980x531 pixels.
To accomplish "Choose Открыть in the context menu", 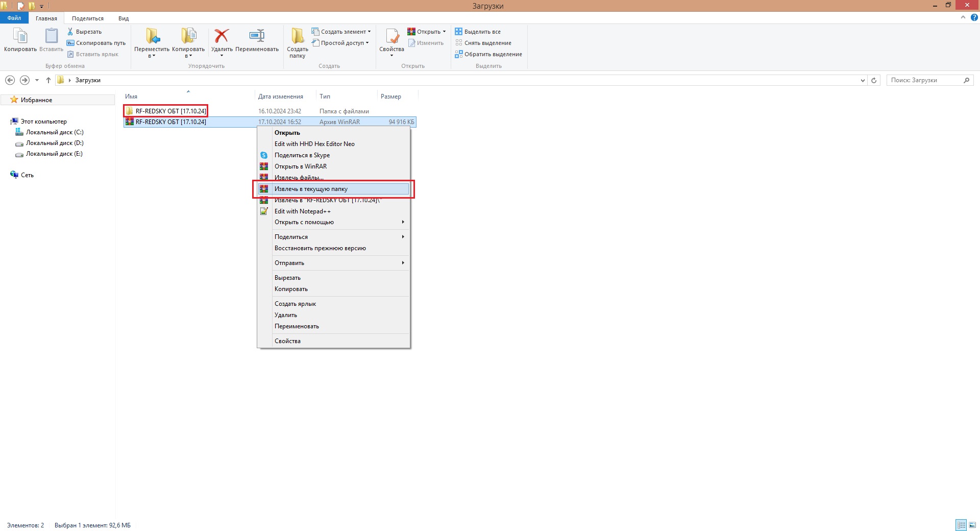I will point(333,133).
